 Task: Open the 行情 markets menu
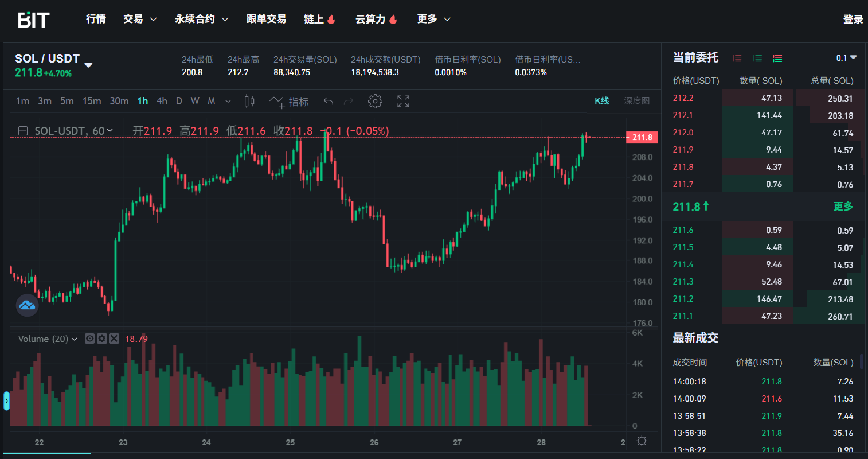click(x=96, y=19)
